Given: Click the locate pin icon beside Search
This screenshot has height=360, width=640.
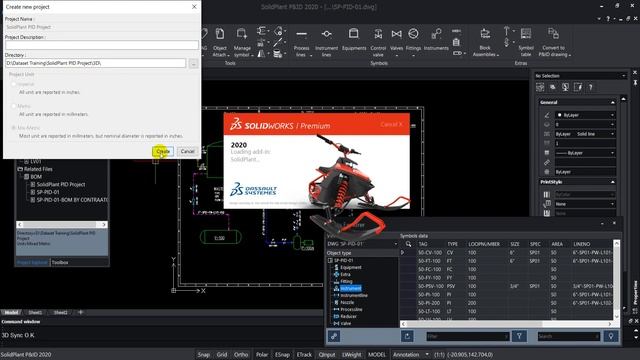Looking at the screenshot, I should [x=611, y=336].
